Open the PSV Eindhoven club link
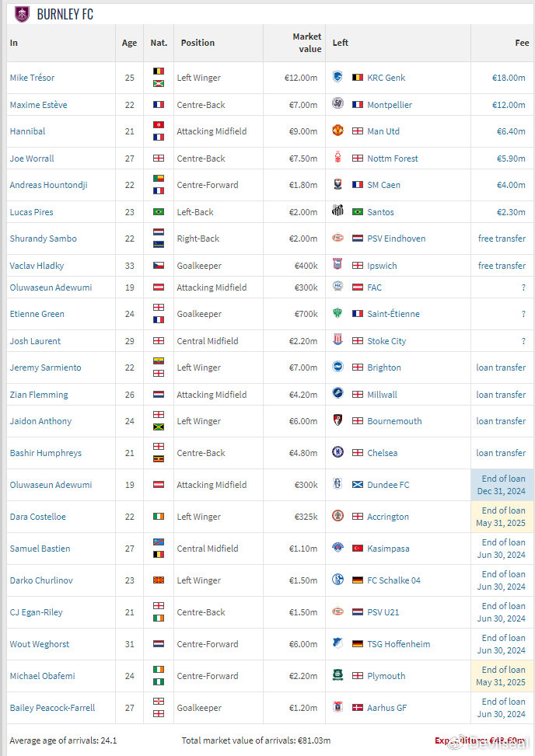Image resolution: width=535 pixels, height=756 pixels. coord(396,239)
